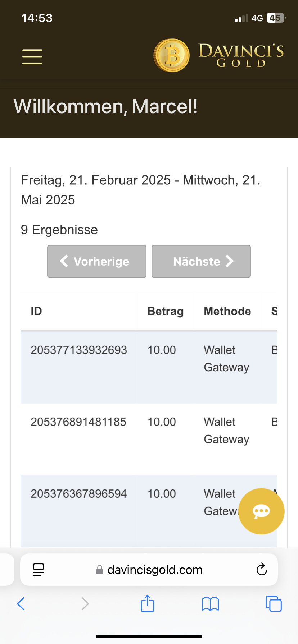This screenshot has width=298, height=644.
Task: Show all open Safari tabs
Action: coord(274,604)
